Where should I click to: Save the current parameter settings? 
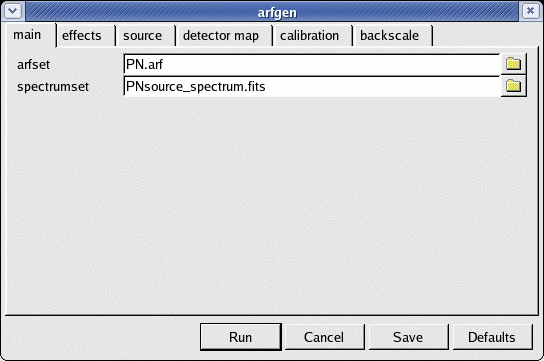(x=408, y=337)
